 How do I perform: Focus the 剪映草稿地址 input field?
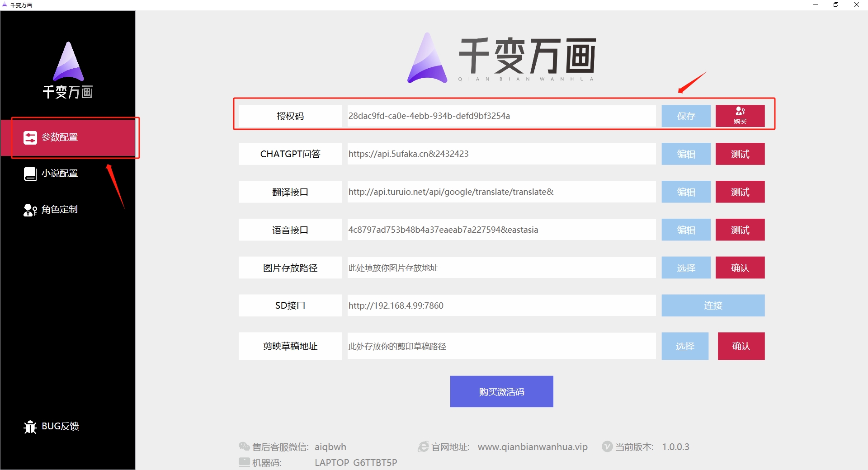coord(501,346)
